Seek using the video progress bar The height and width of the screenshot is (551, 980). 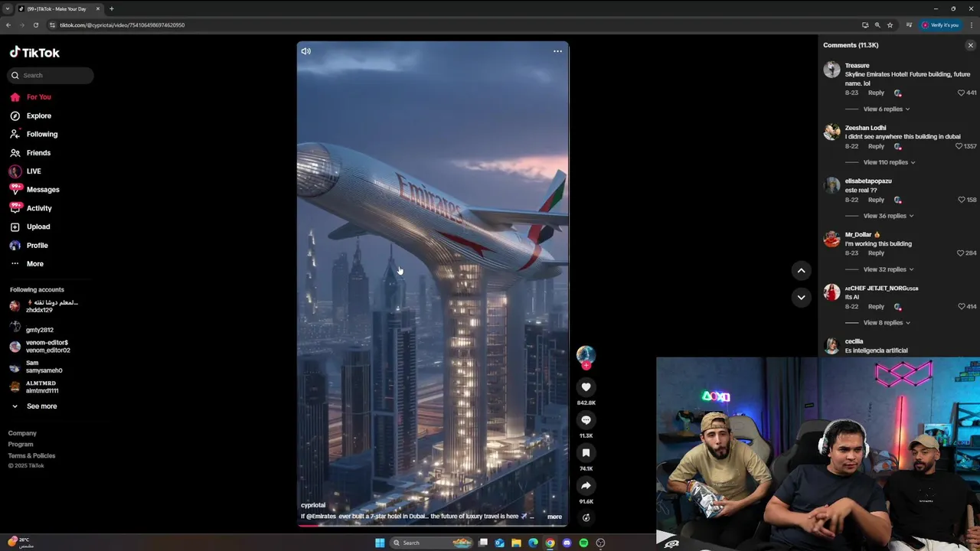coord(433,525)
